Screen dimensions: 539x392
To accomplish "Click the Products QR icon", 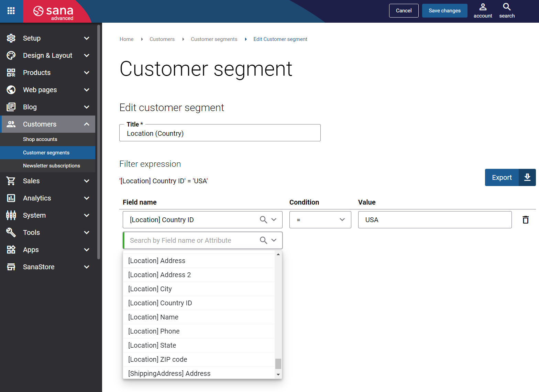I will tap(11, 73).
